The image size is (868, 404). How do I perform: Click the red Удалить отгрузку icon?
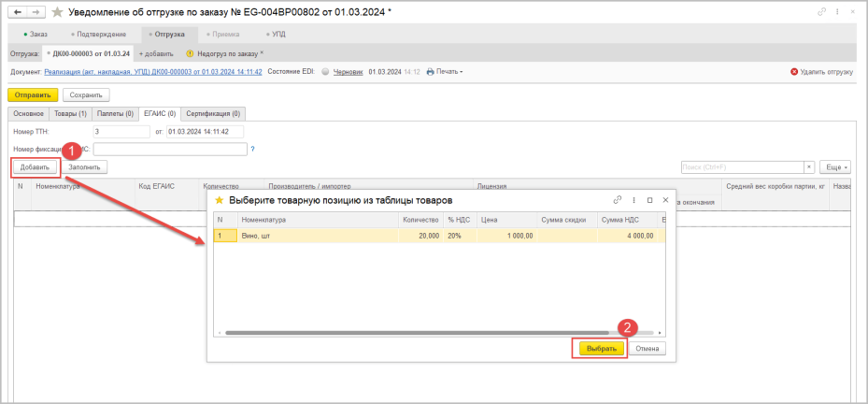[794, 72]
